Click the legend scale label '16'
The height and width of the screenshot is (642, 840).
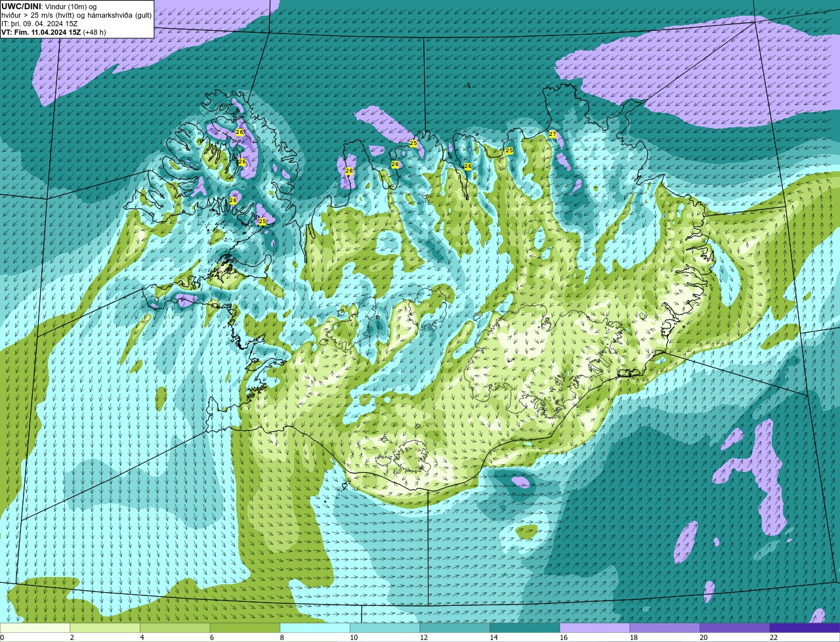(564, 637)
